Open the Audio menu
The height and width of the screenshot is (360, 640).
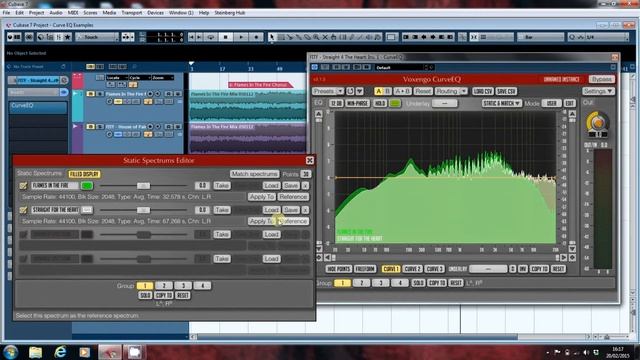[56, 13]
